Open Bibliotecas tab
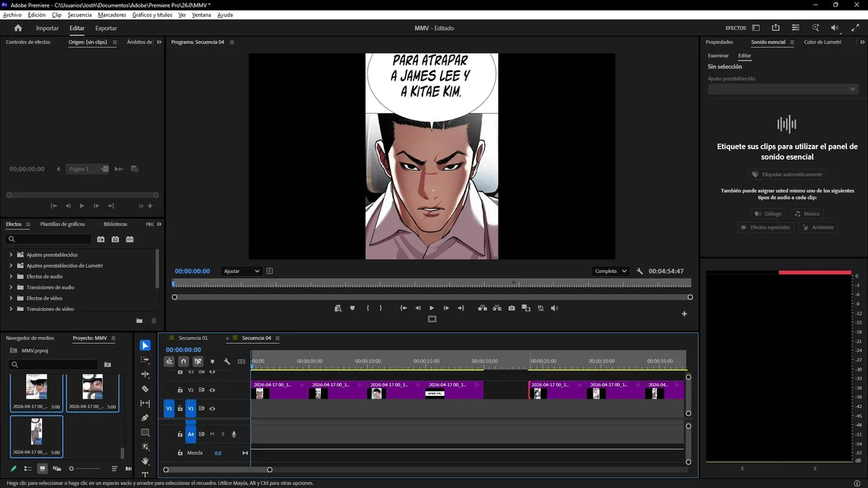Viewport: 868px width, 488px height. click(x=115, y=224)
